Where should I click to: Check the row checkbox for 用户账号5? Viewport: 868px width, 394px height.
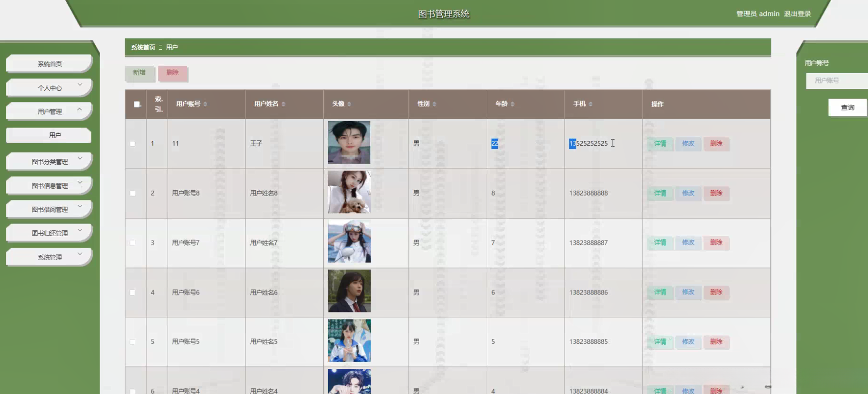[x=132, y=342]
